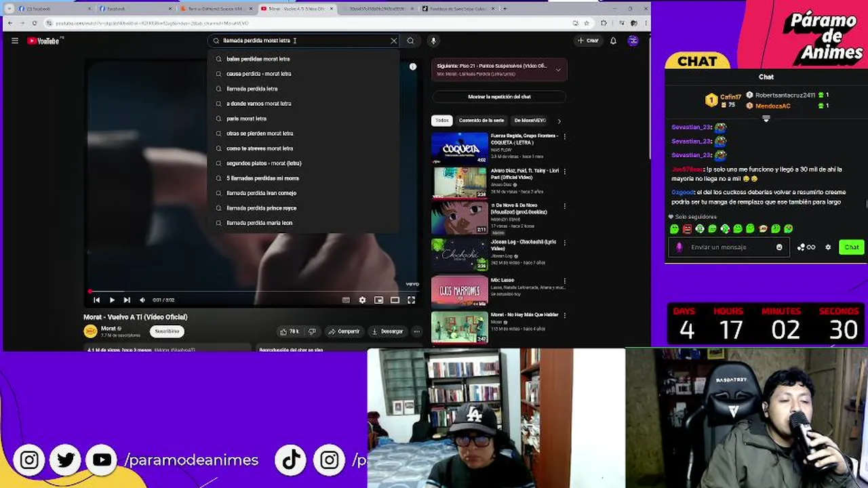Click the Compartir share button
The width and height of the screenshot is (868, 488).
(x=344, y=331)
